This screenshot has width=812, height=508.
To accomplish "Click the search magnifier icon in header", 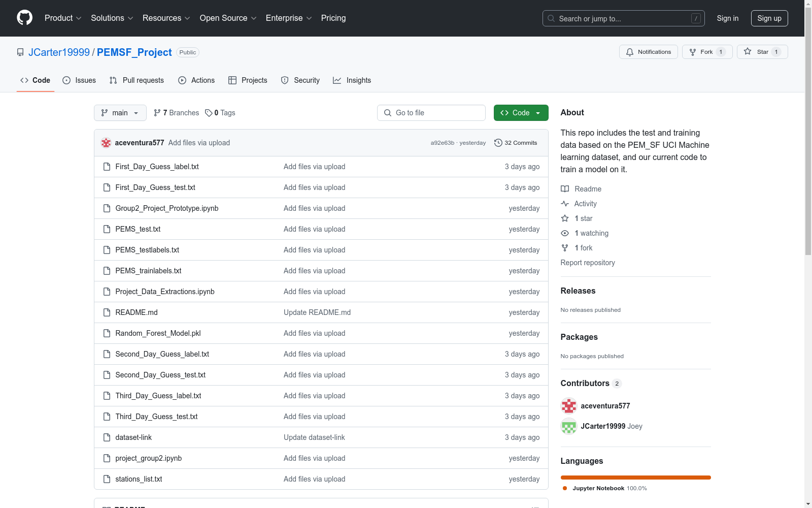I will [551, 18].
